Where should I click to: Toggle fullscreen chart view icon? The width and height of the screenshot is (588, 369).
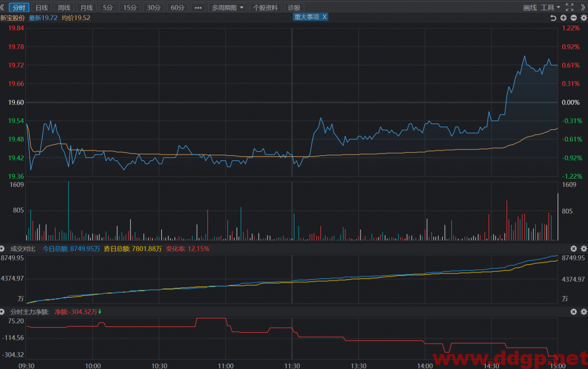[x=570, y=7]
